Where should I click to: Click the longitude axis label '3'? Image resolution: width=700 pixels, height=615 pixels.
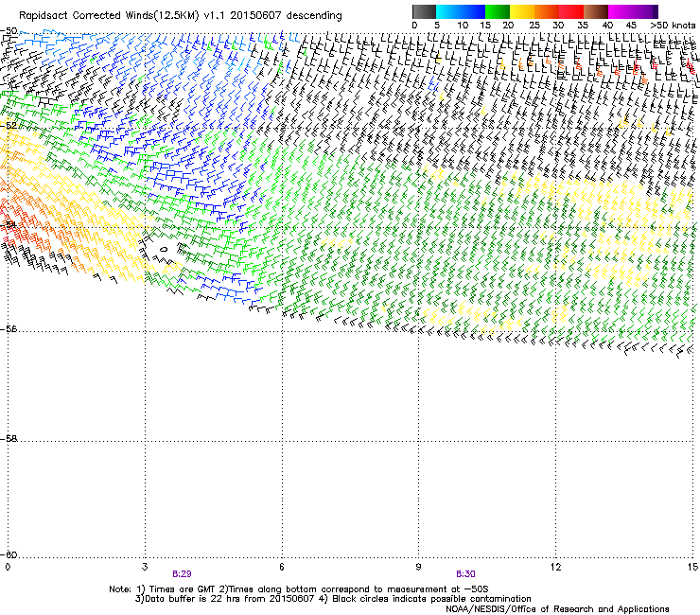click(x=145, y=567)
